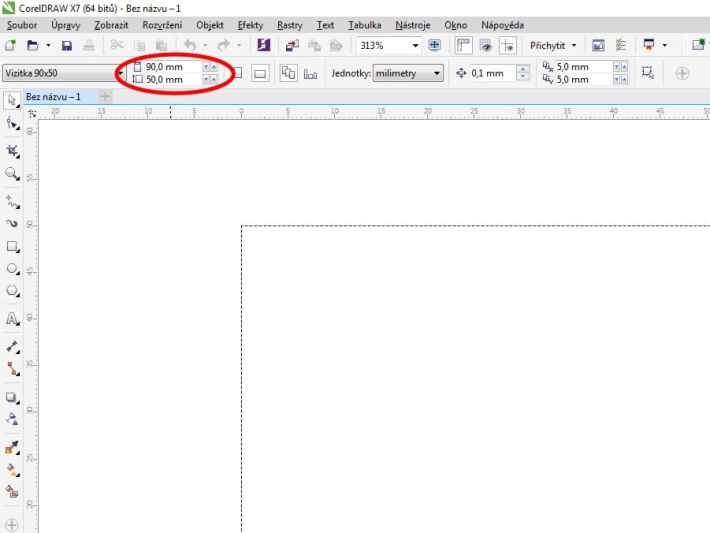The width and height of the screenshot is (710, 533).
Task: Click the nudge distance 0,1 mm field
Action: tap(493, 73)
